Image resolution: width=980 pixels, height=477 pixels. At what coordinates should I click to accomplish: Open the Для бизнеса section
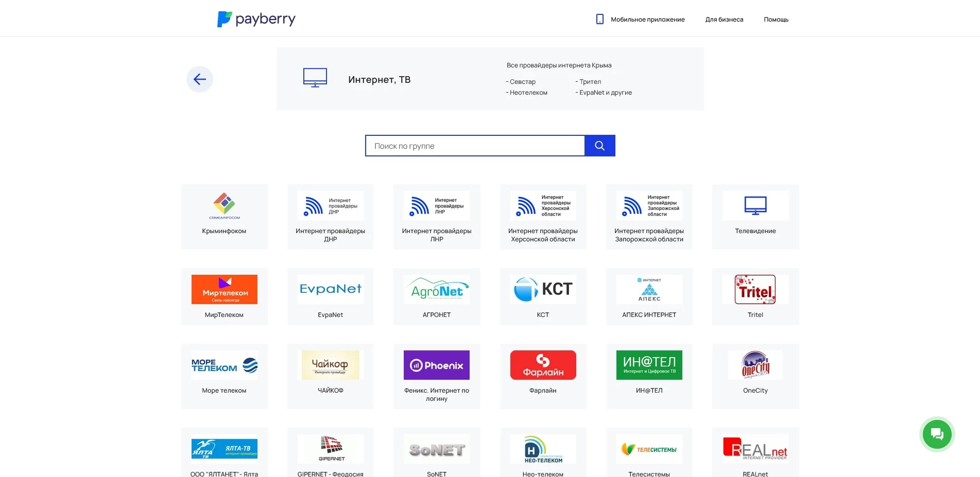(x=724, y=19)
